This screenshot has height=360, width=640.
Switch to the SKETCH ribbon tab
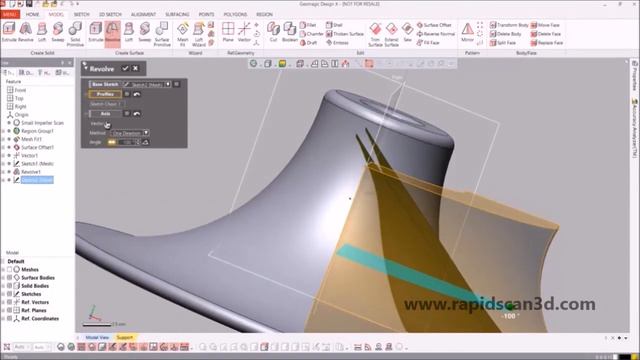coord(82,14)
